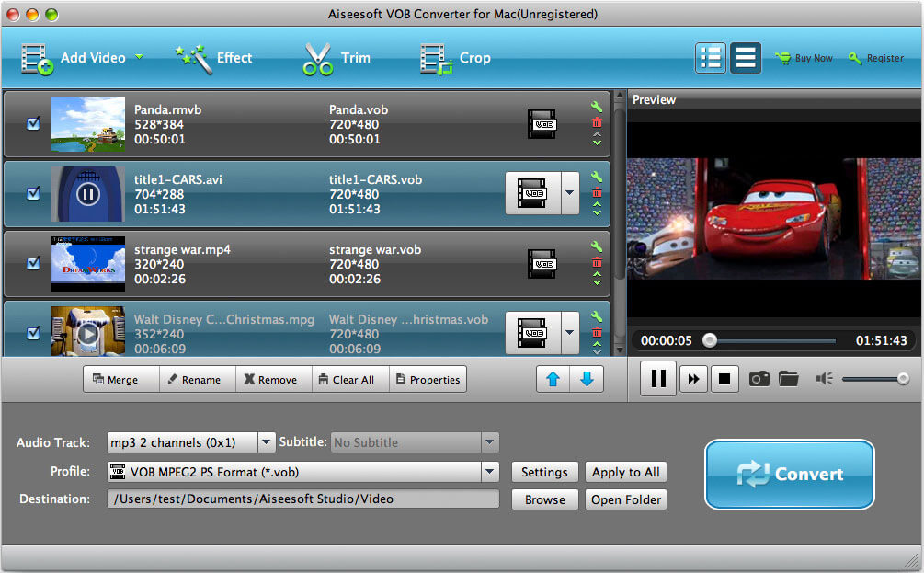Click Buy Now cart link

(804, 58)
